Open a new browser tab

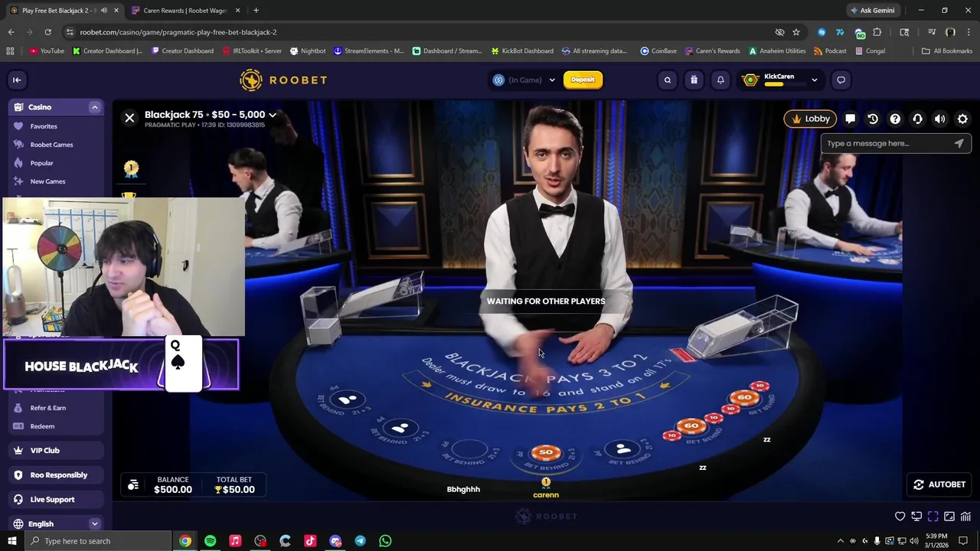click(x=256, y=11)
